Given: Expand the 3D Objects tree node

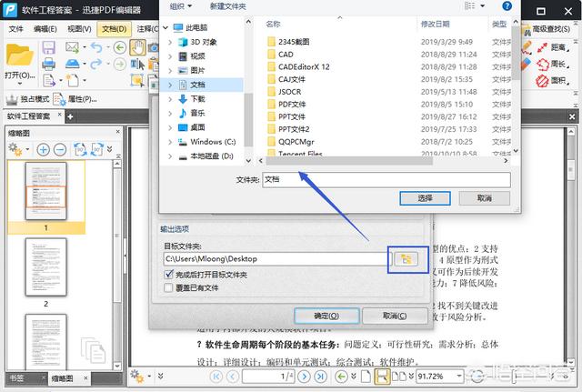Looking at the screenshot, I should 172,41.
